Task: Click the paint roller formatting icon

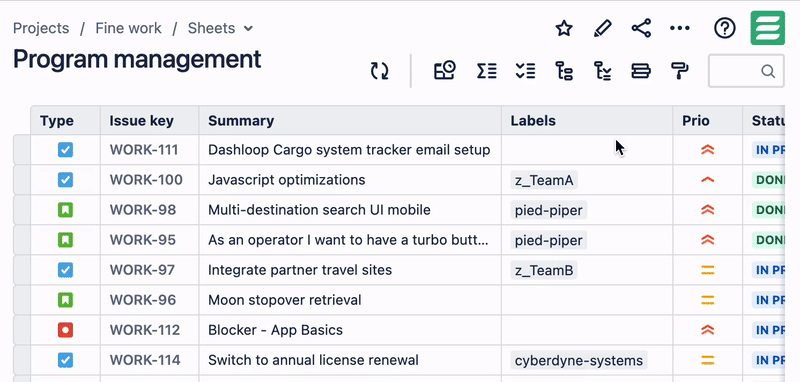Action: pos(680,71)
